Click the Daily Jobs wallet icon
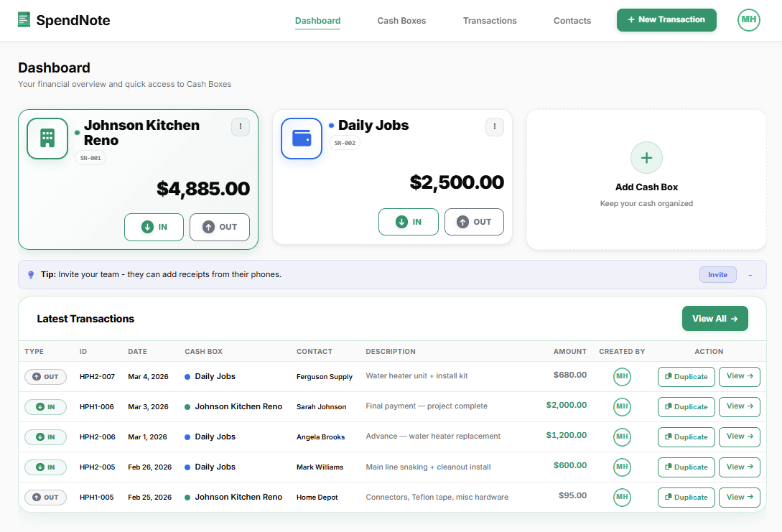The image size is (782, 532). click(x=301, y=138)
